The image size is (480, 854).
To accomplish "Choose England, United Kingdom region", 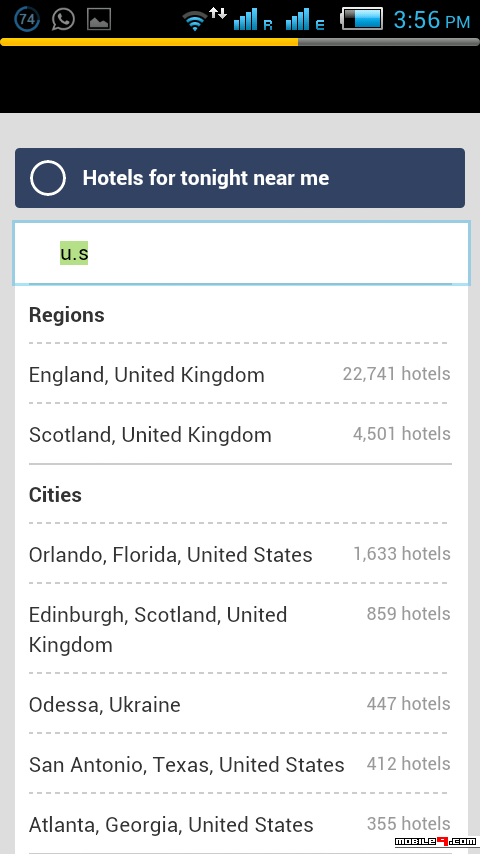I will pyautogui.click(x=240, y=374).
